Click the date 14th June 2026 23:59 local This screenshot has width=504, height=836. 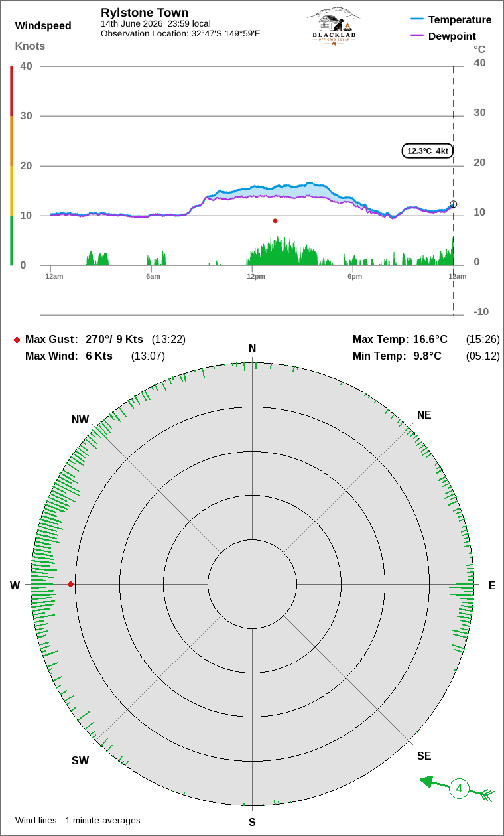pos(156,24)
